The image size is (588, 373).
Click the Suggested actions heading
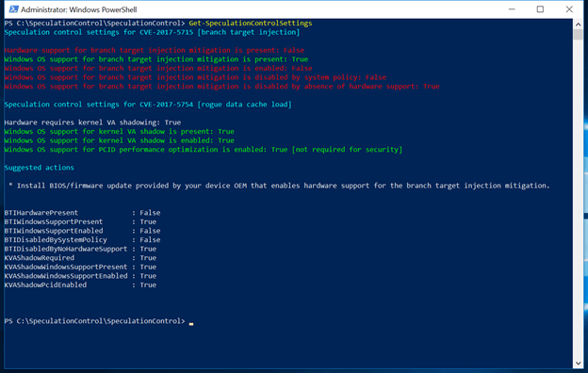coord(39,168)
